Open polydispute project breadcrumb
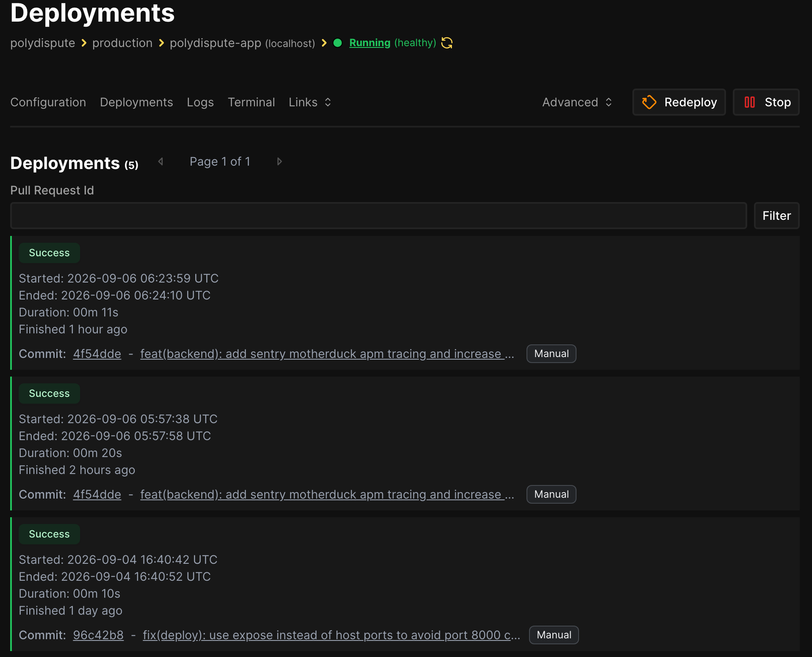This screenshot has height=657, width=812. (x=43, y=43)
